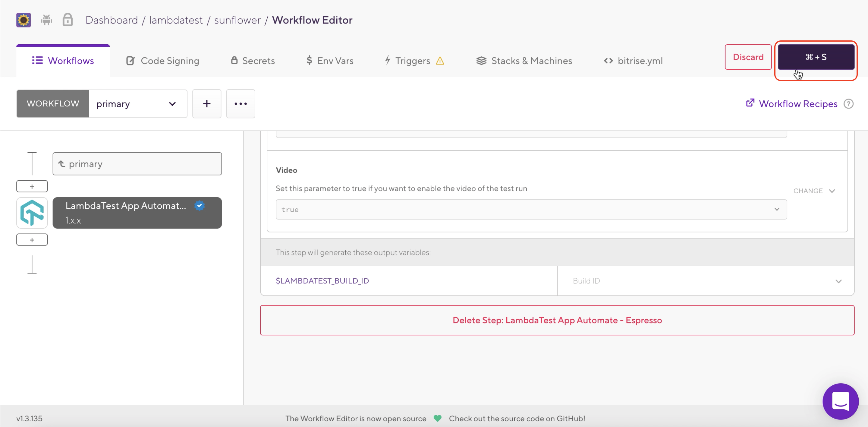Viewport: 868px width, 427px height.
Task: Click the external link icon beside Workflow Recipes
Action: pyautogui.click(x=750, y=103)
